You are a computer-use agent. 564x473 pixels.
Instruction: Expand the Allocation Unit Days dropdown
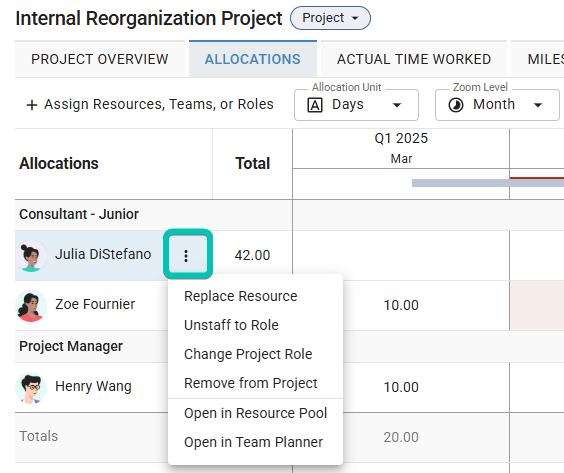(x=356, y=105)
